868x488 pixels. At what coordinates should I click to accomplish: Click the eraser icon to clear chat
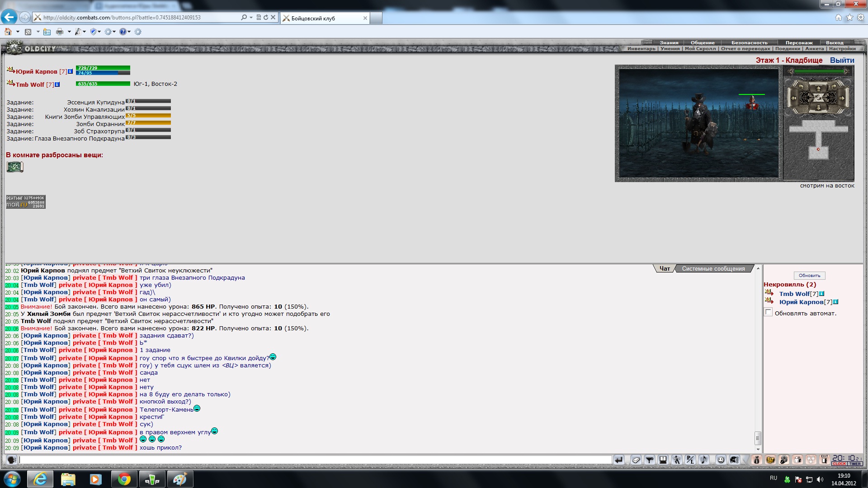636,460
